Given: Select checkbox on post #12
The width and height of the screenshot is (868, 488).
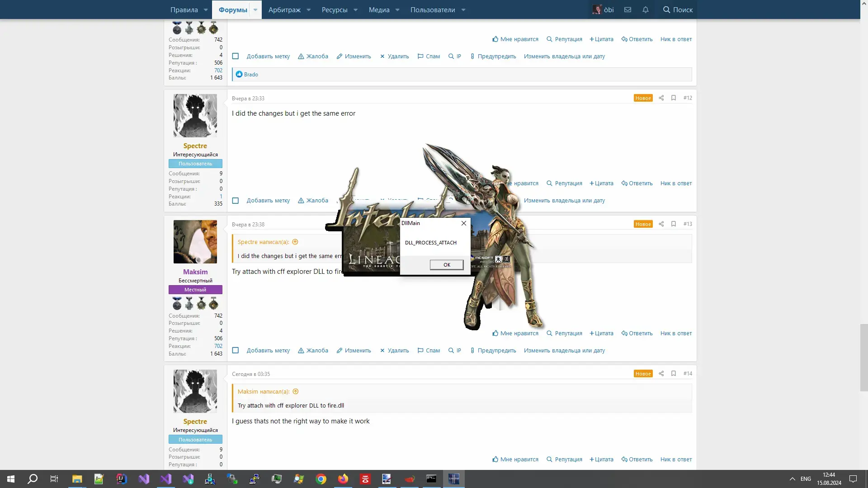Looking at the screenshot, I should (236, 201).
